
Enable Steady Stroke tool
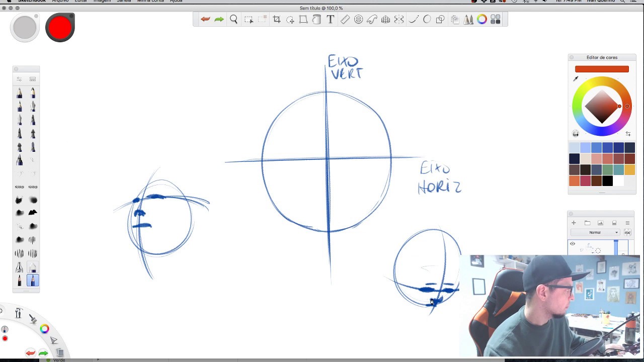click(x=414, y=20)
